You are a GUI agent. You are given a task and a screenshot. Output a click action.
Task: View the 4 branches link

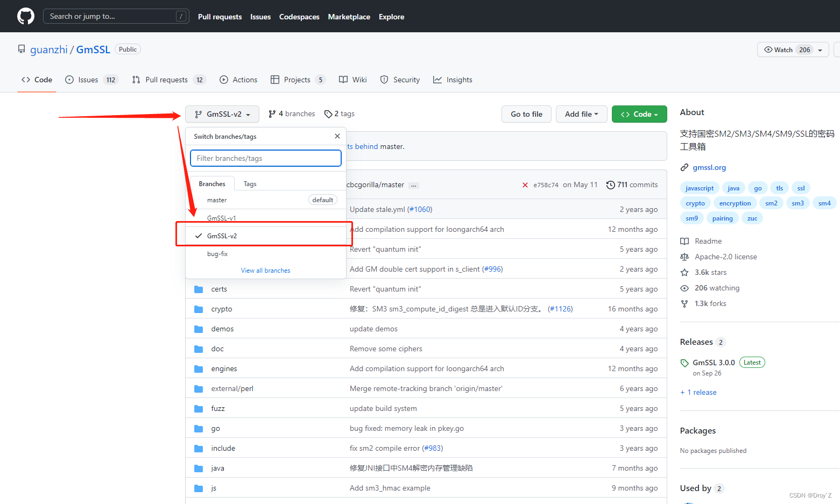[292, 114]
